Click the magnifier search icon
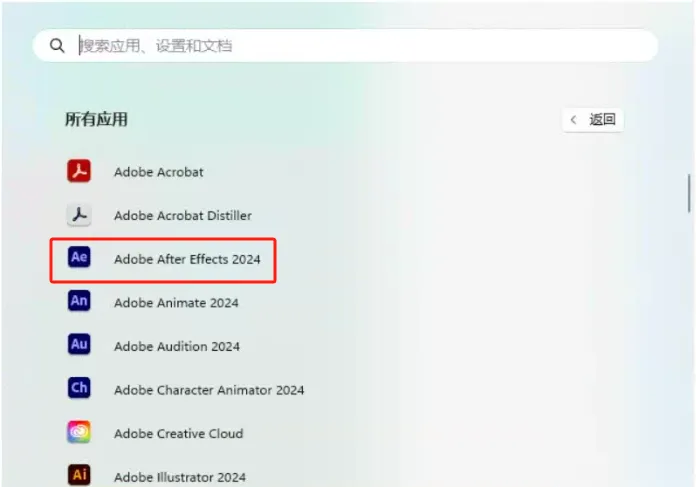Viewport: 696px width, 487px height. click(57, 45)
